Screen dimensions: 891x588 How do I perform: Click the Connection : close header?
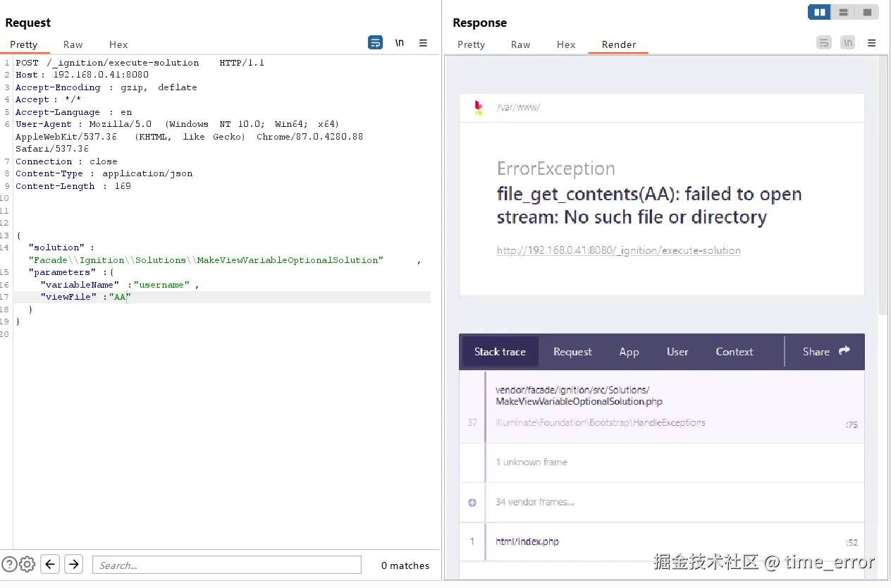tap(66, 161)
